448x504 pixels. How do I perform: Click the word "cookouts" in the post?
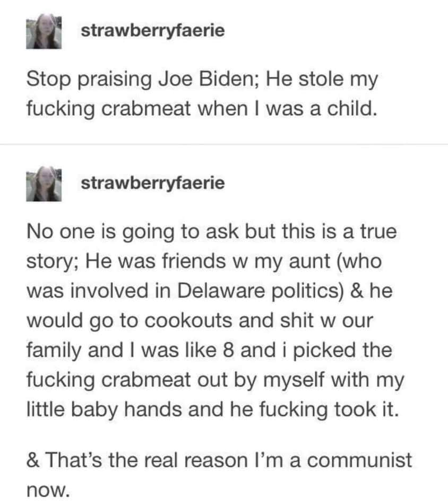188,321
